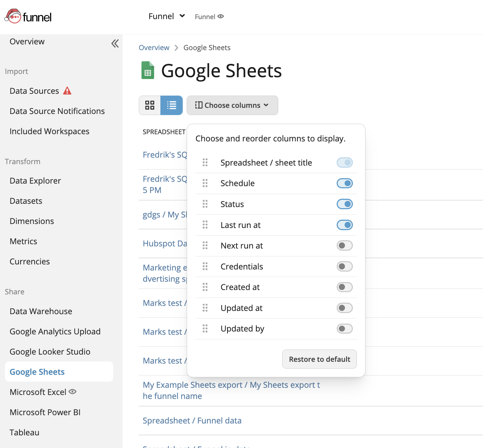Open Tableau in sidebar

(25, 432)
